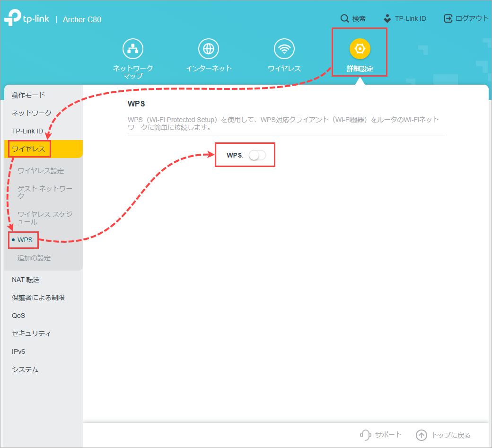Click トップに戻る button
The height and width of the screenshot is (448, 492).
(443, 435)
